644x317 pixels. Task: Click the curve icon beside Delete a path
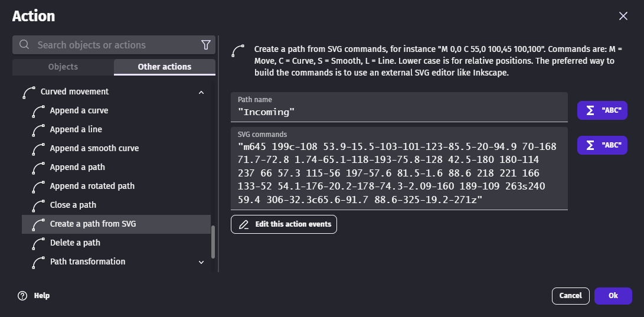click(39, 243)
